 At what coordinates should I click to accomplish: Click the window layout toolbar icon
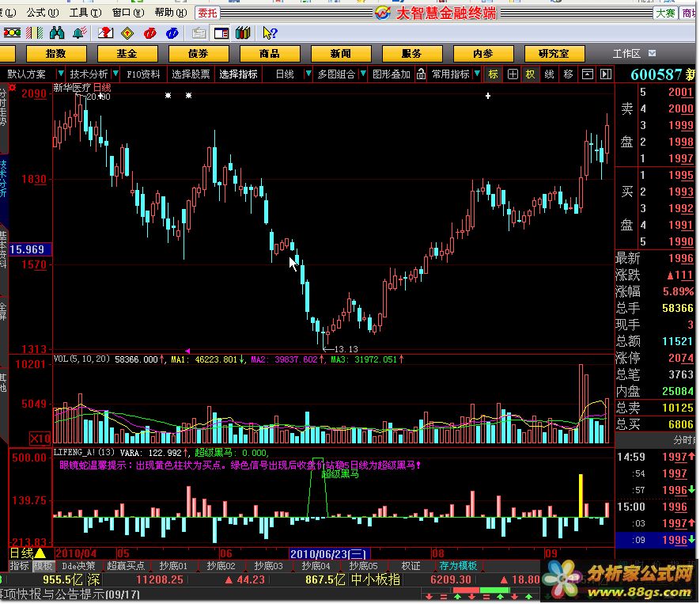point(221,33)
